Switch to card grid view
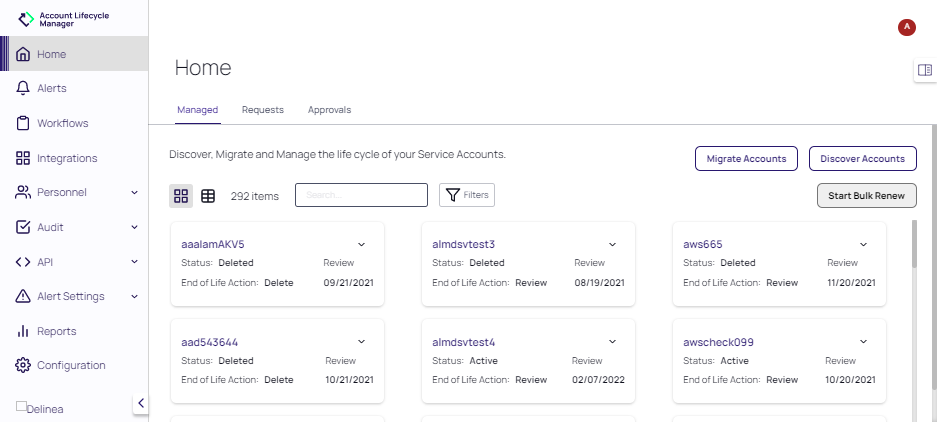This screenshot has height=422, width=937. click(181, 196)
